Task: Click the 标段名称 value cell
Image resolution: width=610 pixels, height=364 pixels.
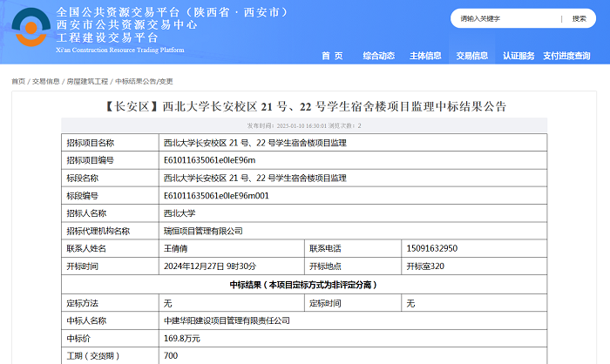Action: coord(352,179)
